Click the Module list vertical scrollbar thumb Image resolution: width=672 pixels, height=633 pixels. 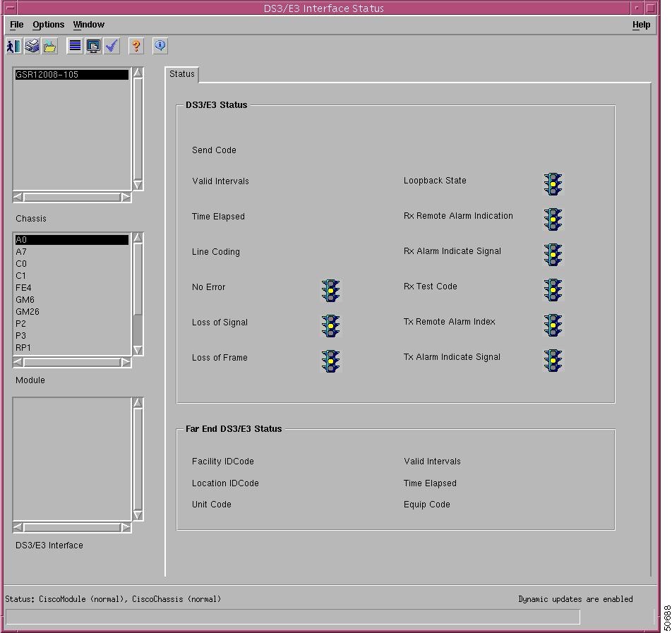tap(138, 280)
